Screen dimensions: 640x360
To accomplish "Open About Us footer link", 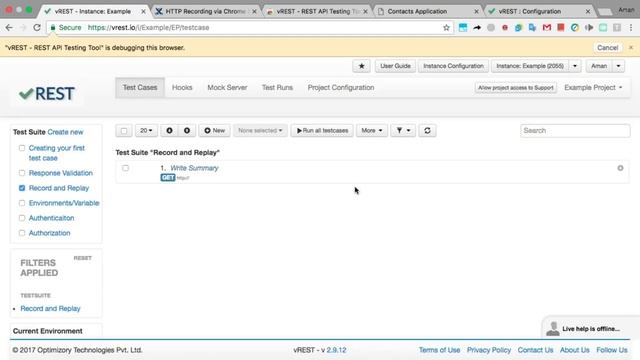I will (574, 350).
